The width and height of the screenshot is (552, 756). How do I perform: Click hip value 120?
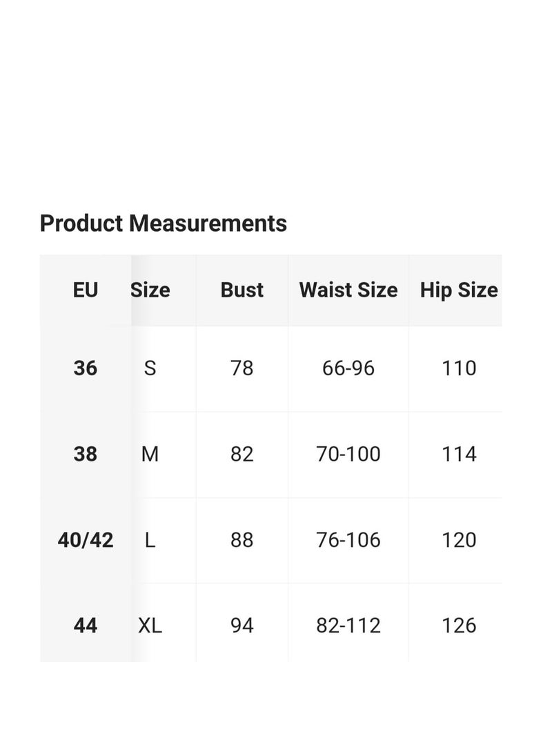[459, 540]
